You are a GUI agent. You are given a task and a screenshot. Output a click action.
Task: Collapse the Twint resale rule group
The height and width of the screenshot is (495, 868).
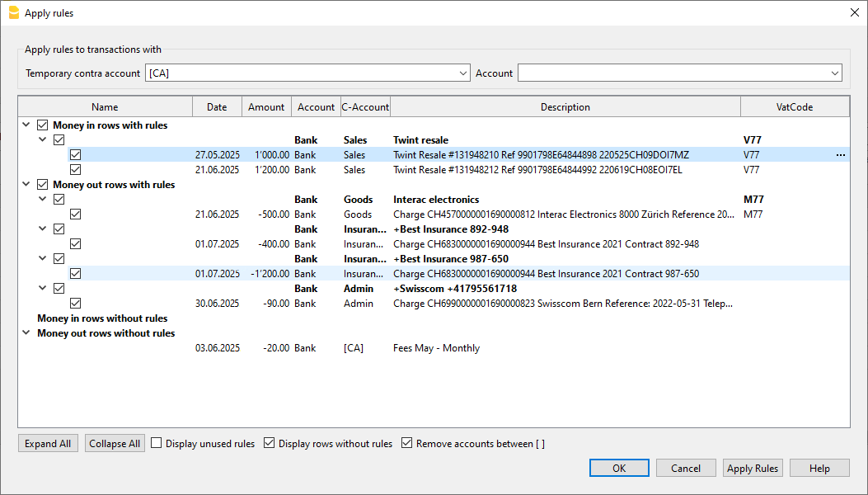tap(43, 140)
